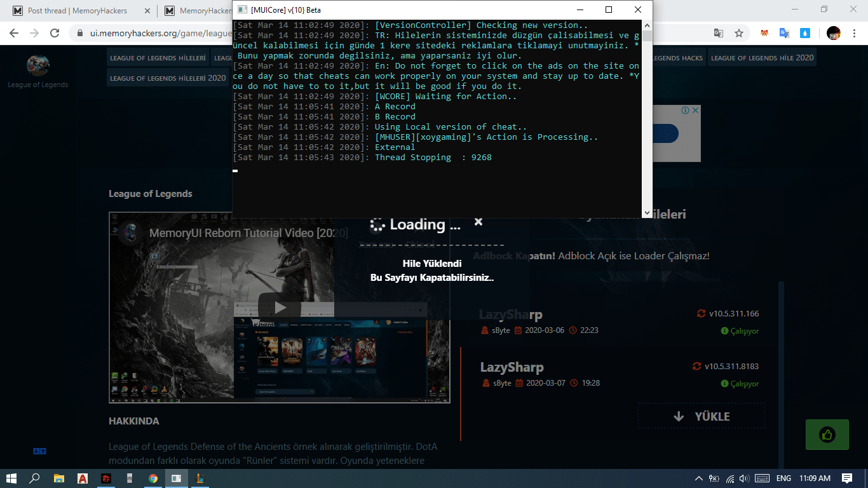Open the blue water drop extension
This screenshot has height=488, width=868.
click(805, 33)
